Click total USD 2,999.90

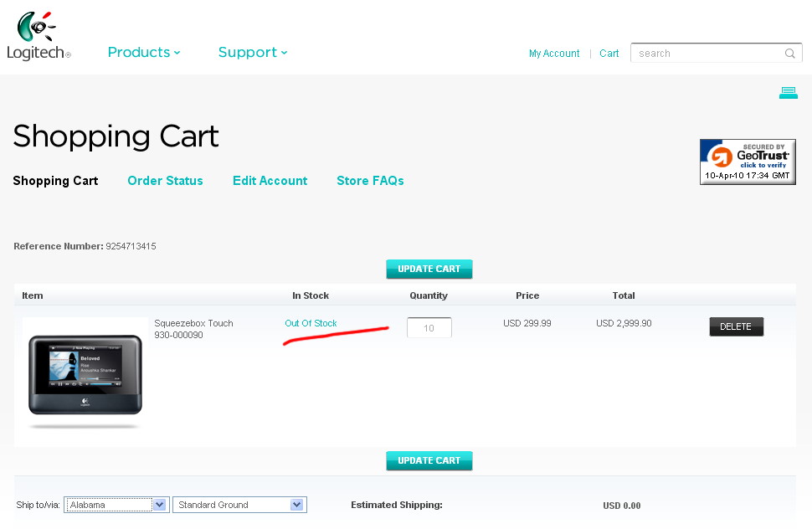point(624,323)
